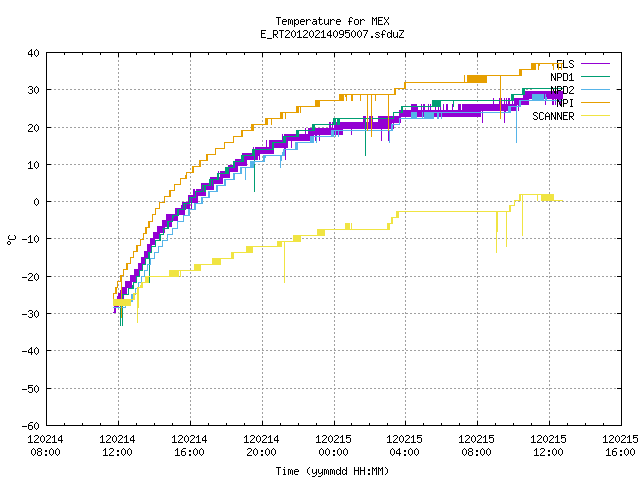This screenshot has height=480, width=640.
Task: Click the green NPD1 legend line sample
Action: pos(595,76)
